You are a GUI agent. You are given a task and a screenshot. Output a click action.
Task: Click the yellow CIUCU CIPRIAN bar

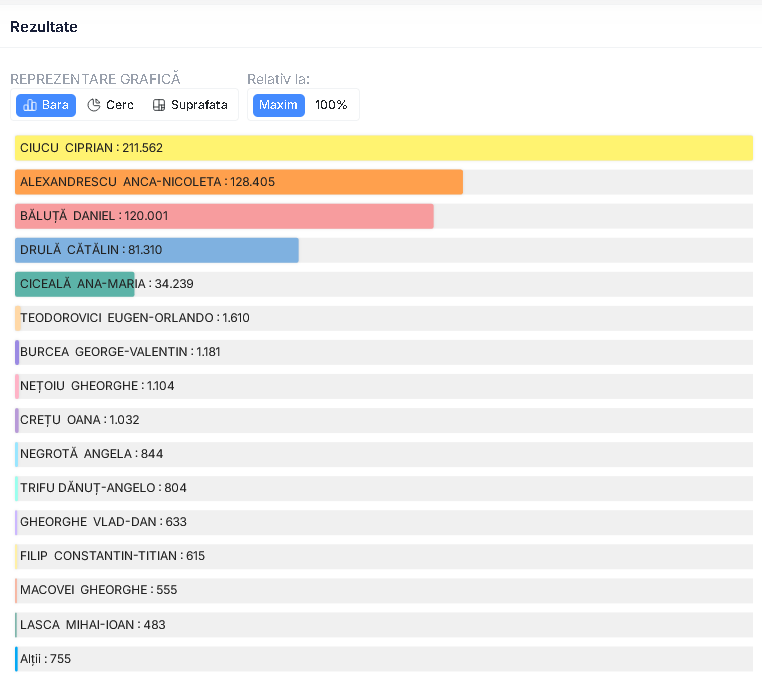[x=384, y=148]
